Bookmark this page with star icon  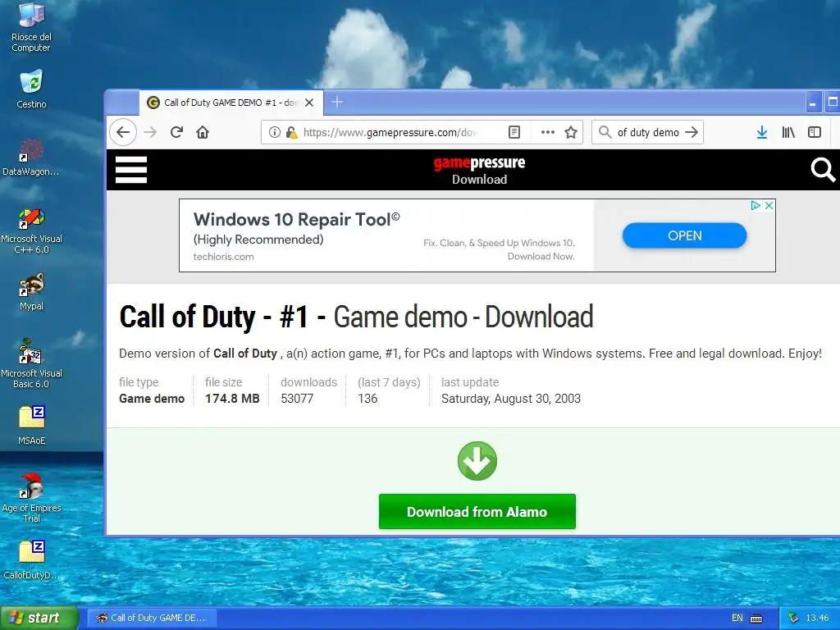pyautogui.click(x=571, y=132)
